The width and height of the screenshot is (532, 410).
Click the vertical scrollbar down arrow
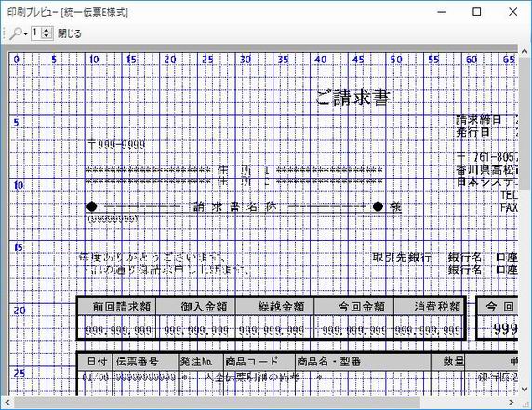(525, 389)
